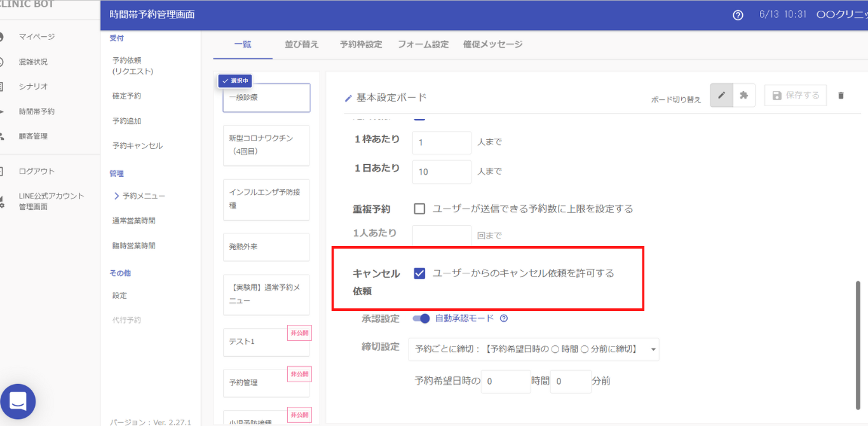868x426 pixels.
Task: Open the 予約枠設定 tab
Action: (x=361, y=45)
